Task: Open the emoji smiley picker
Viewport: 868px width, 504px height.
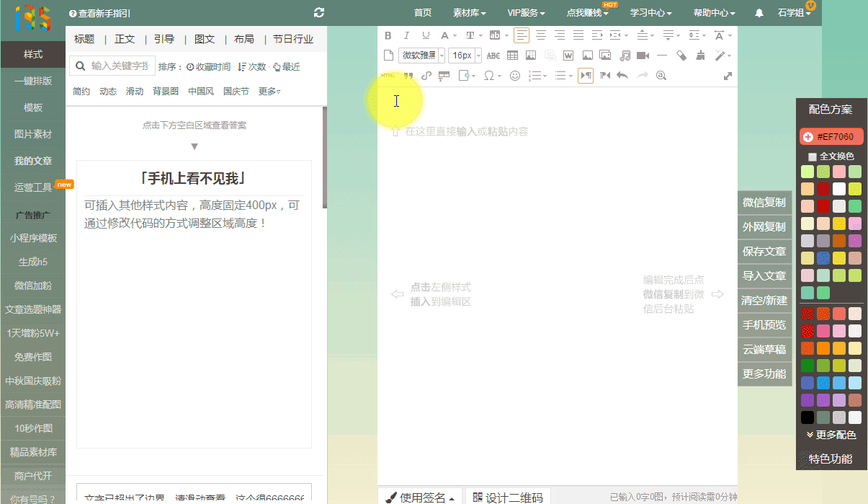Action: click(514, 76)
